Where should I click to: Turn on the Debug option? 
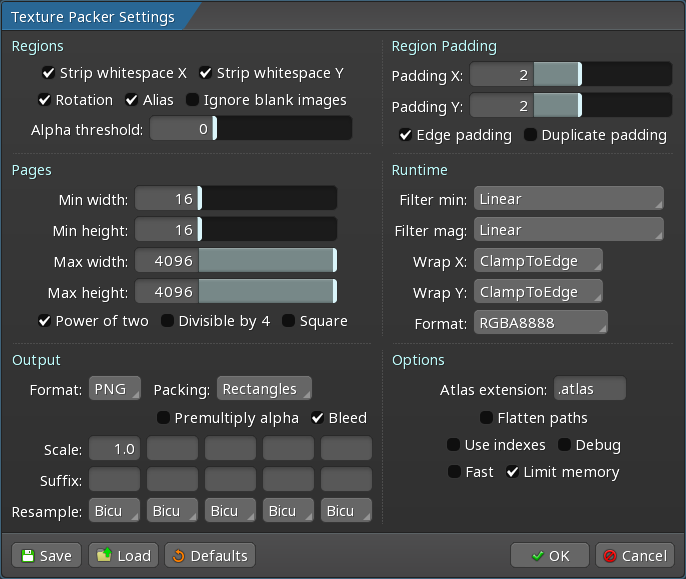564,445
